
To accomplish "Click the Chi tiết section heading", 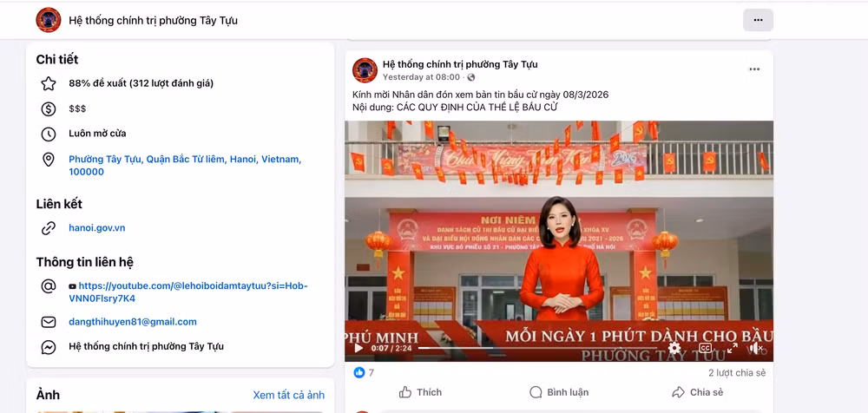I will coord(57,60).
